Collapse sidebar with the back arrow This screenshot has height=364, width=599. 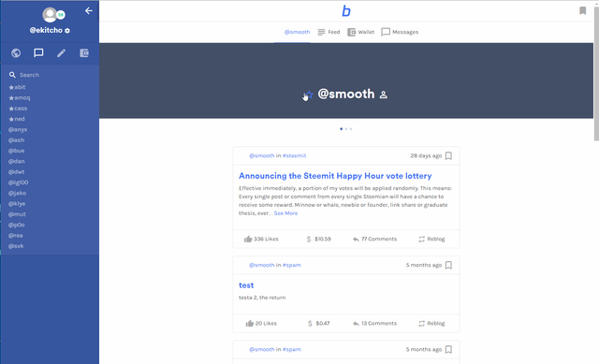tap(89, 10)
